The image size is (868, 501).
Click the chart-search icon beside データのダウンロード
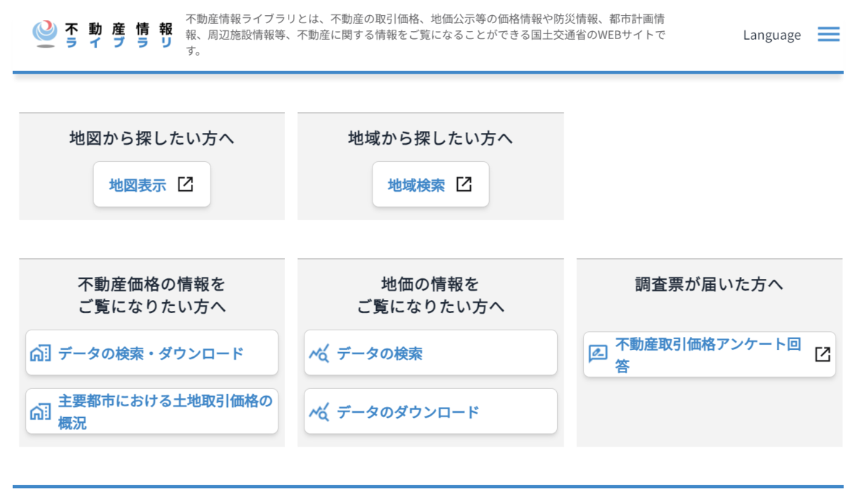click(x=320, y=411)
